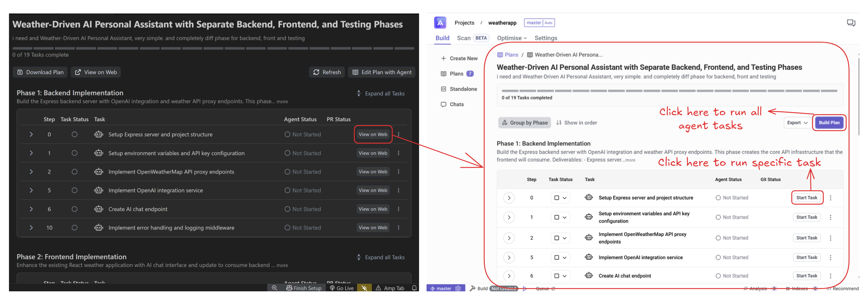Viewport: 868px width, 300px height.
Task: Switch to the Settings tab
Action: 545,38
